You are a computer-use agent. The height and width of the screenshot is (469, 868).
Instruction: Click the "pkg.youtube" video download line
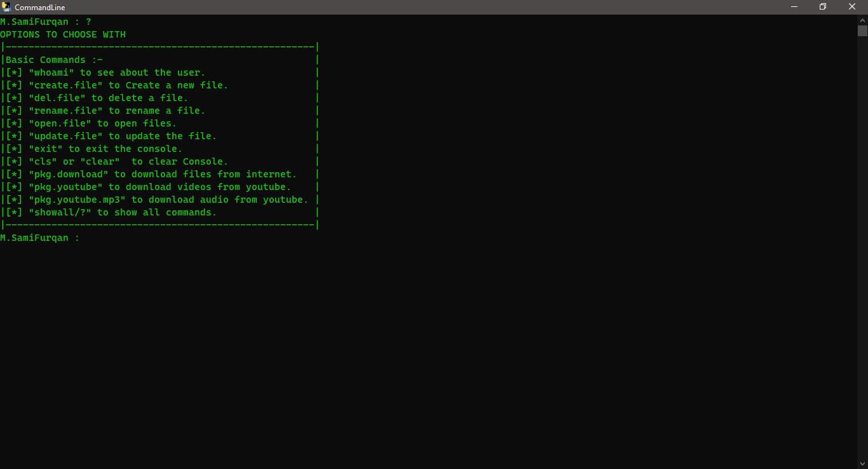148,187
